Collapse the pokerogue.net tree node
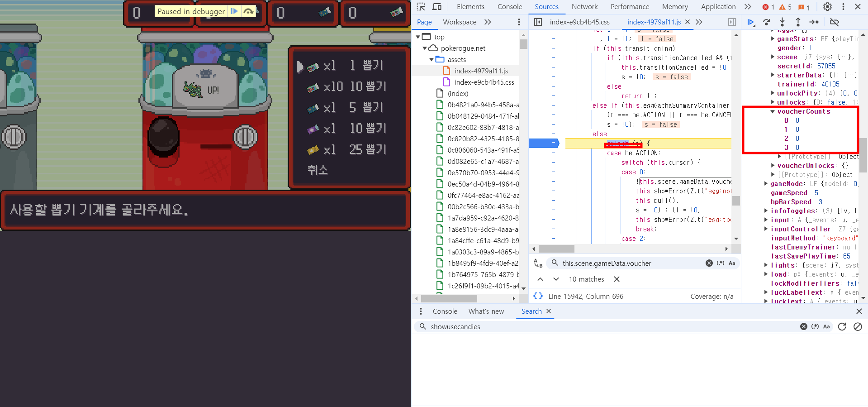This screenshot has height=407, width=868. pos(425,48)
